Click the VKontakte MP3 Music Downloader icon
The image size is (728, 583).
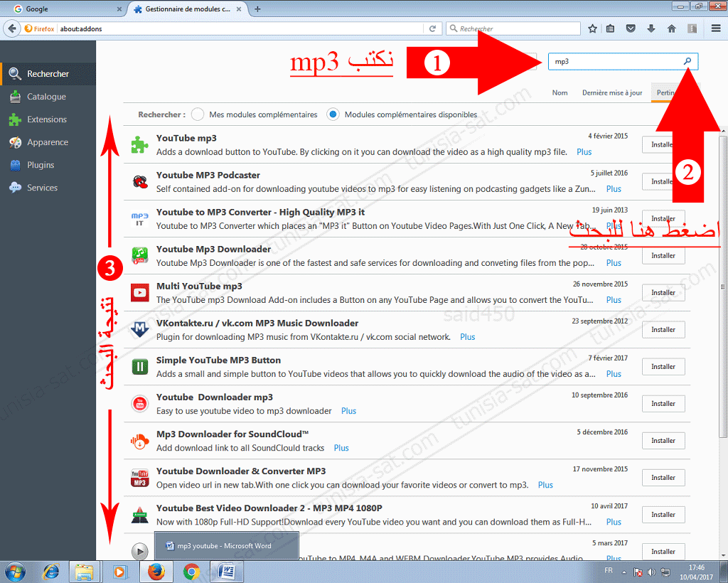tap(140, 330)
